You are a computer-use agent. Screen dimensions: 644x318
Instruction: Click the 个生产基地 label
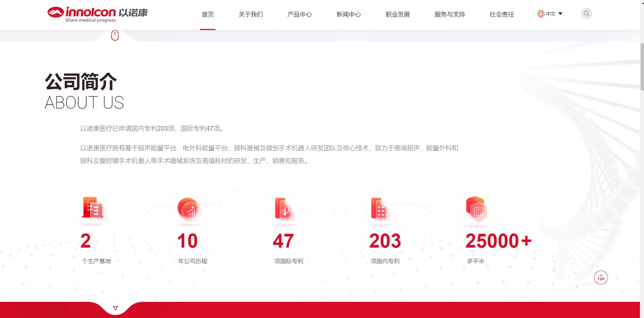coord(96,261)
